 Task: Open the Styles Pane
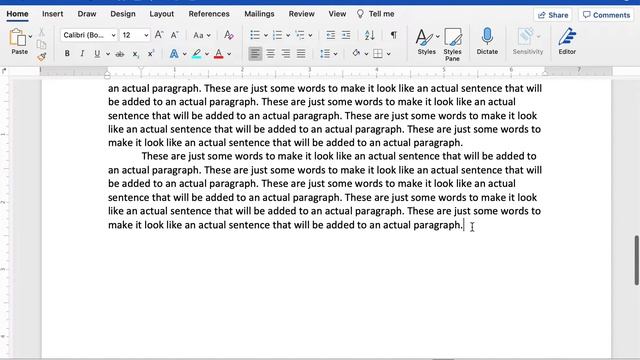452,44
